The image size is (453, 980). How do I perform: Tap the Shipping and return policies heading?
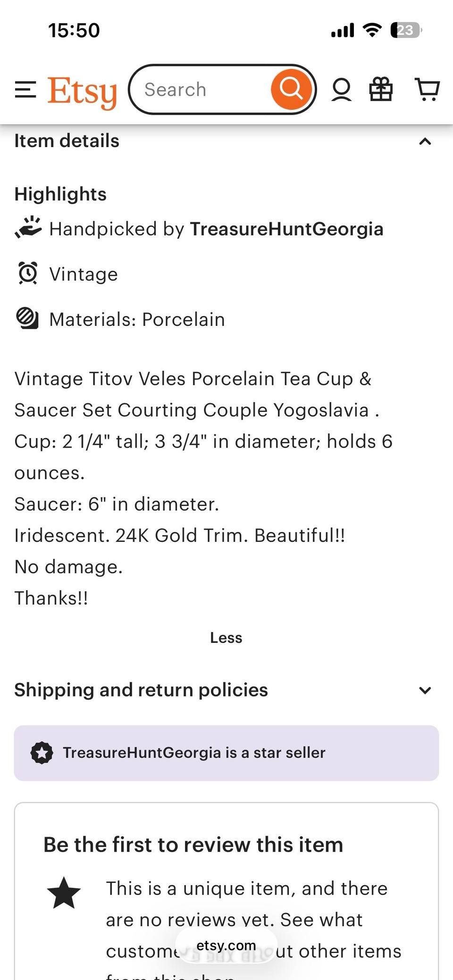click(141, 690)
